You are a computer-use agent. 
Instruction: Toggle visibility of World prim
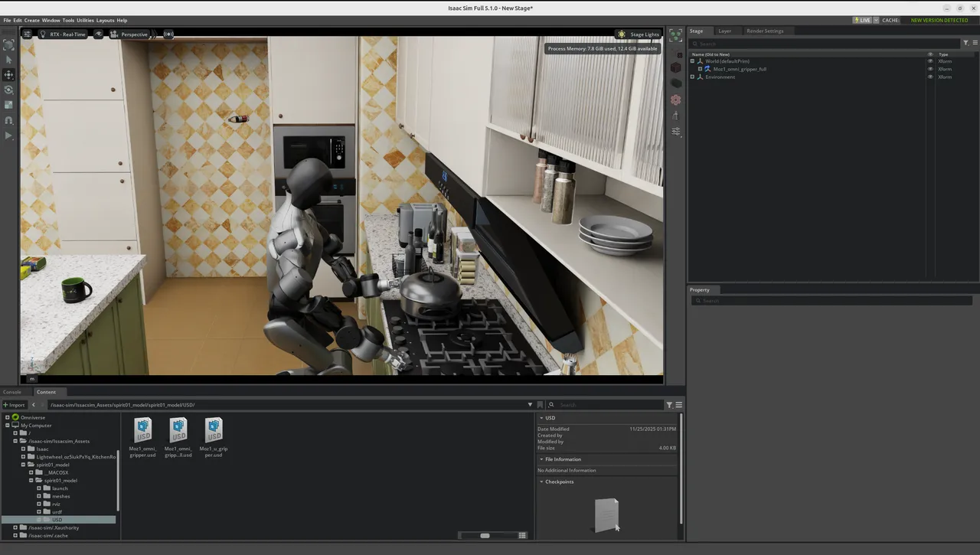click(x=930, y=61)
